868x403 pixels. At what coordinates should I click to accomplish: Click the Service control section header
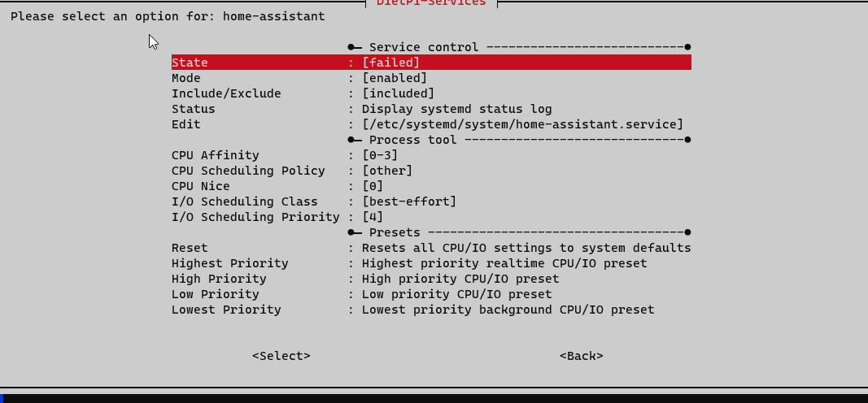424,47
